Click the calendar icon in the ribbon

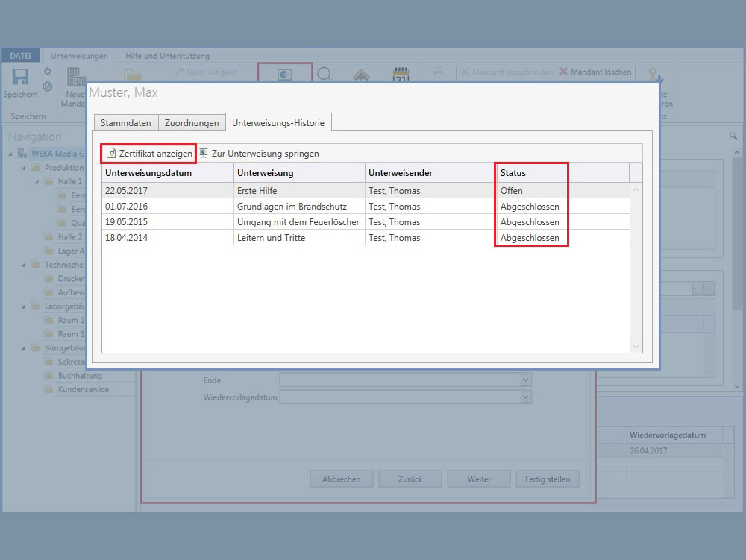(401, 75)
